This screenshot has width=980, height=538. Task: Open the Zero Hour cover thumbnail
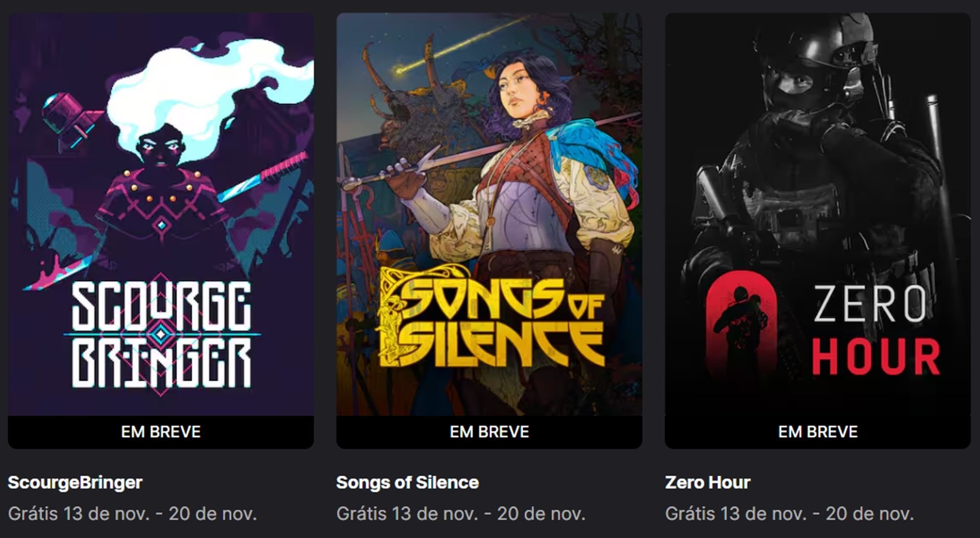click(x=818, y=214)
